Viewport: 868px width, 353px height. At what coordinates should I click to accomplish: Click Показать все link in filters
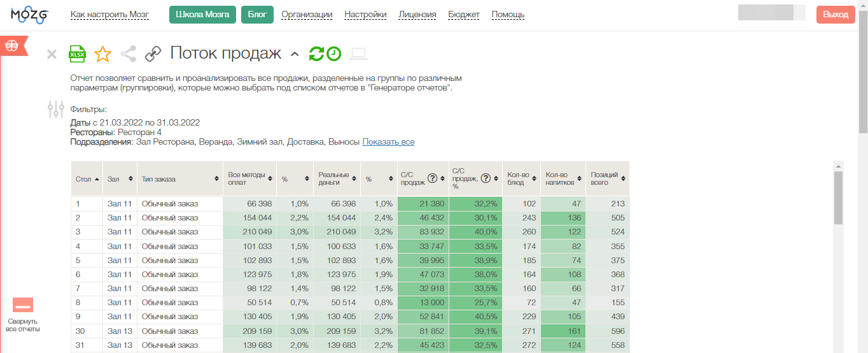388,142
